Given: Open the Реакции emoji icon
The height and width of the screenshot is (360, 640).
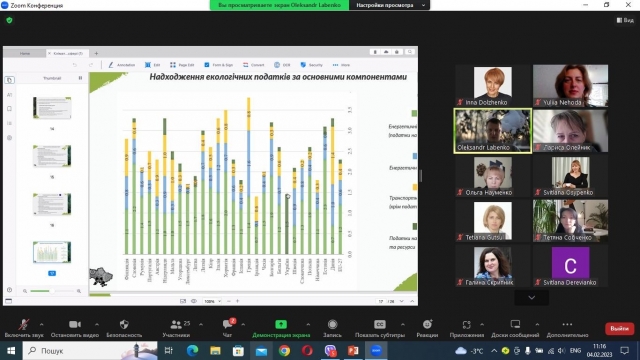Looking at the screenshot, I should click(427, 324).
